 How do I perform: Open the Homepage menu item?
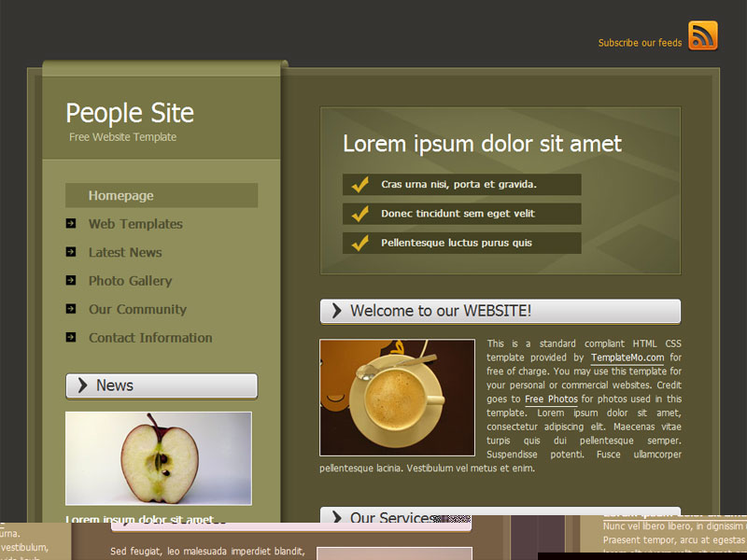pyautogui.click(x=121, y=196)
